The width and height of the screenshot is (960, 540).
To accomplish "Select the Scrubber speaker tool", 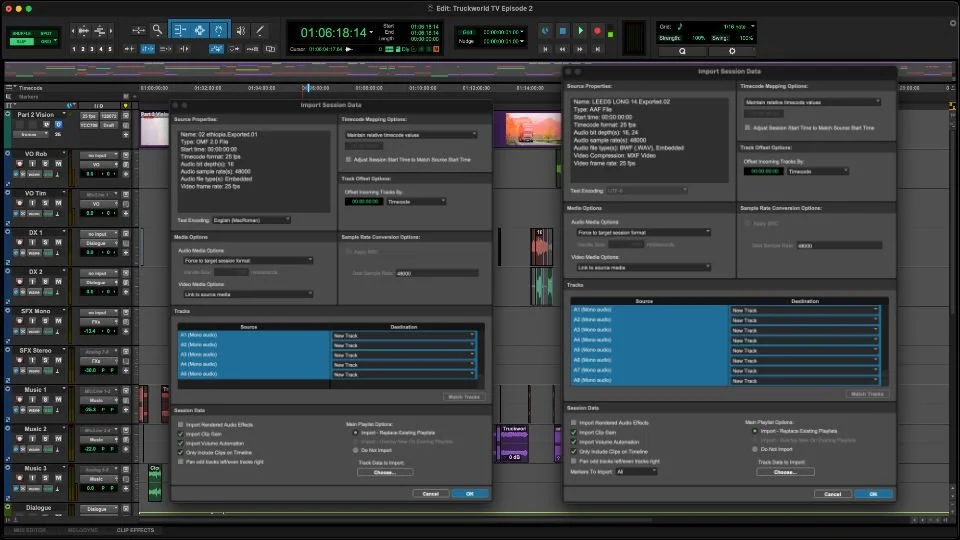I will point(241,30).
